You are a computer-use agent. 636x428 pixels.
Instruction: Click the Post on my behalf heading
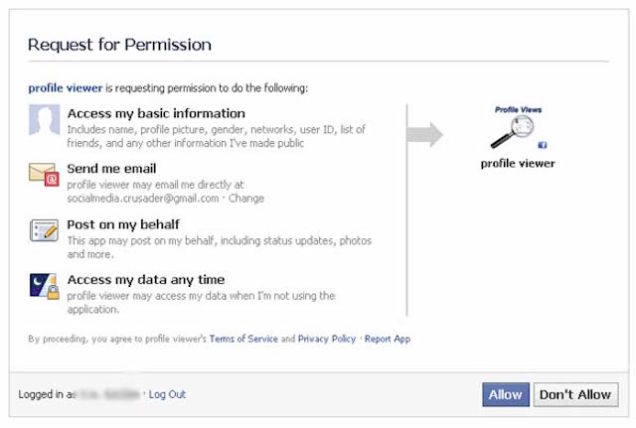click(123, 224)
